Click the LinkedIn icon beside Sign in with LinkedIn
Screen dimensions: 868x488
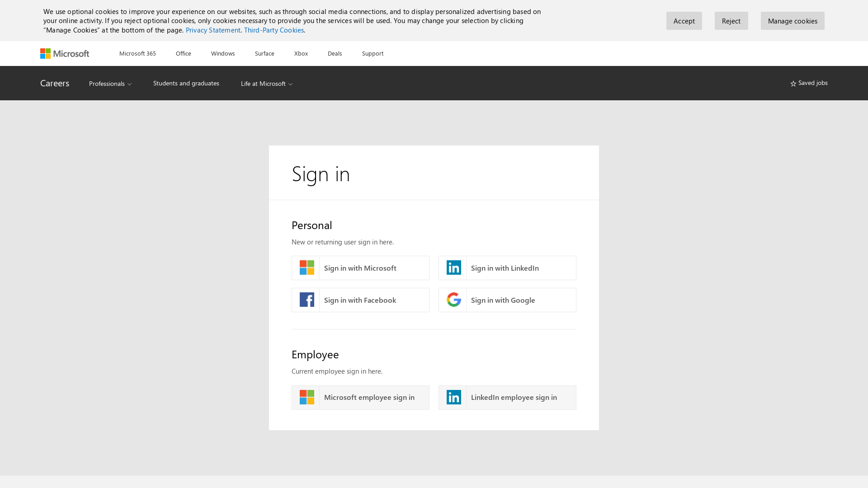pyautogui.click(x=453, y=267)
